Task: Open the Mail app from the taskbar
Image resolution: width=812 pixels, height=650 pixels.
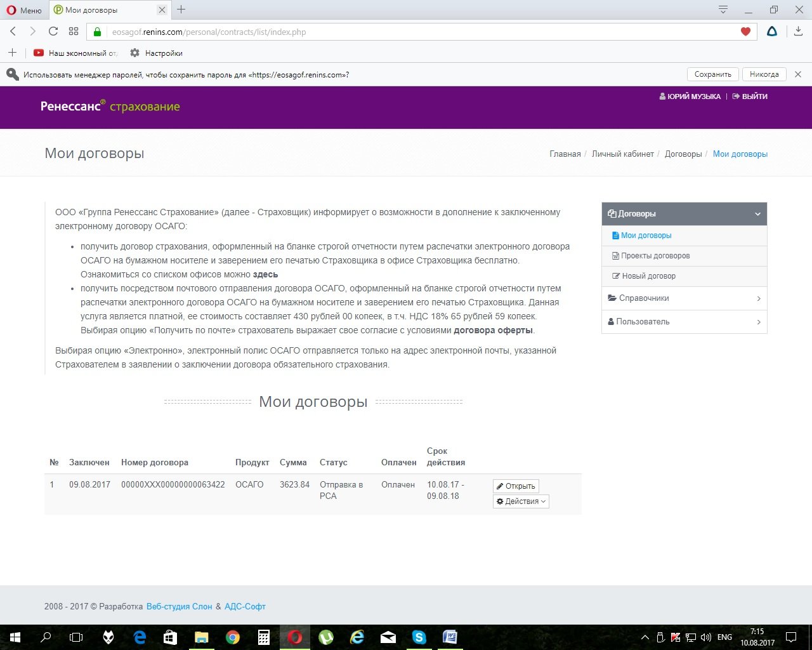Action: pos(388,637)
